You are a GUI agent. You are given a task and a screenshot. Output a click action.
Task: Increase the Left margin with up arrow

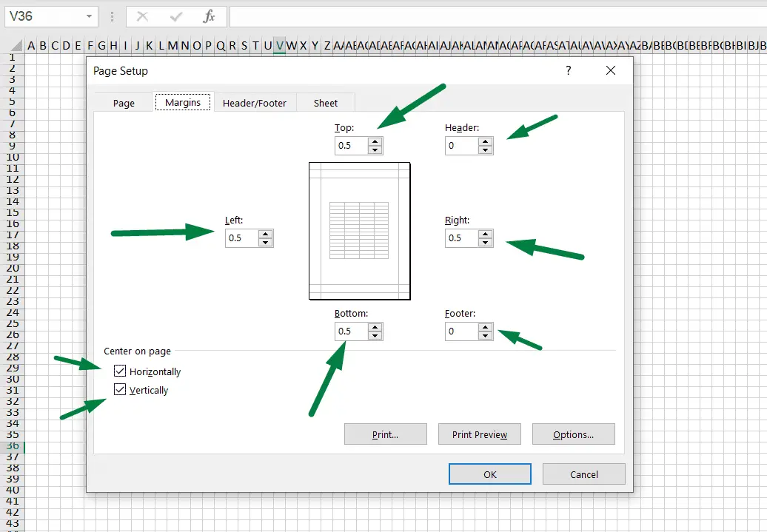[x=266, y=235]
